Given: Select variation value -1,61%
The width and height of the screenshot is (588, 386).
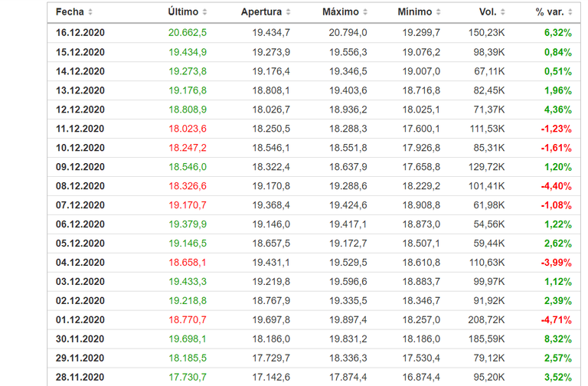Looking at the screenshot, I should click(556, 148).
